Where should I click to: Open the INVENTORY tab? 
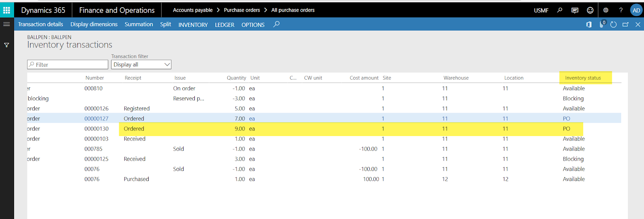pos(193,25)
